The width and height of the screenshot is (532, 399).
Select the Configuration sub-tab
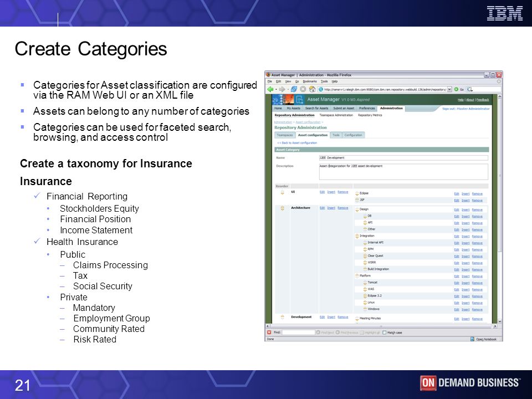353,135
